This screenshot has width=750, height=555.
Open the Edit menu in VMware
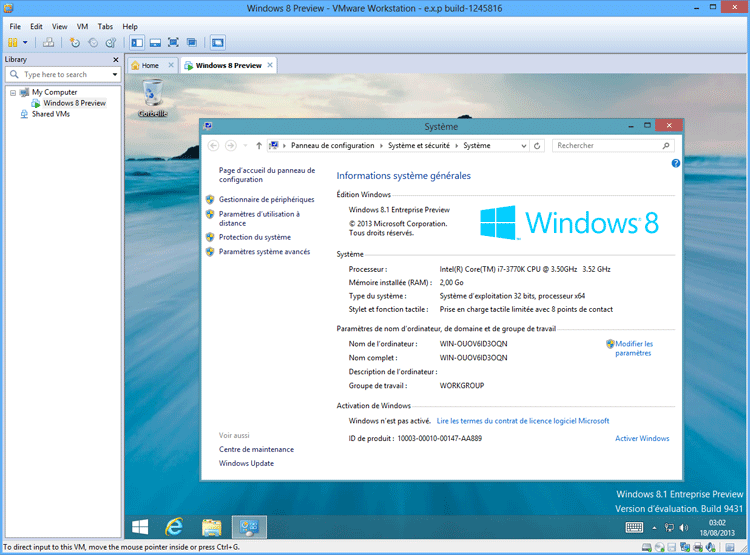coord(36,26)
